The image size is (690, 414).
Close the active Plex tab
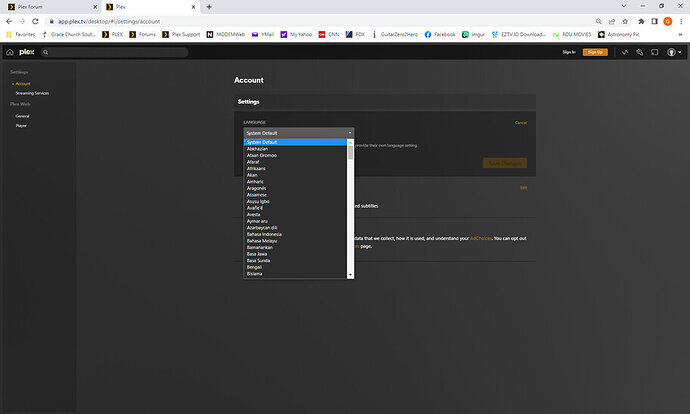[x=193, y=7]
